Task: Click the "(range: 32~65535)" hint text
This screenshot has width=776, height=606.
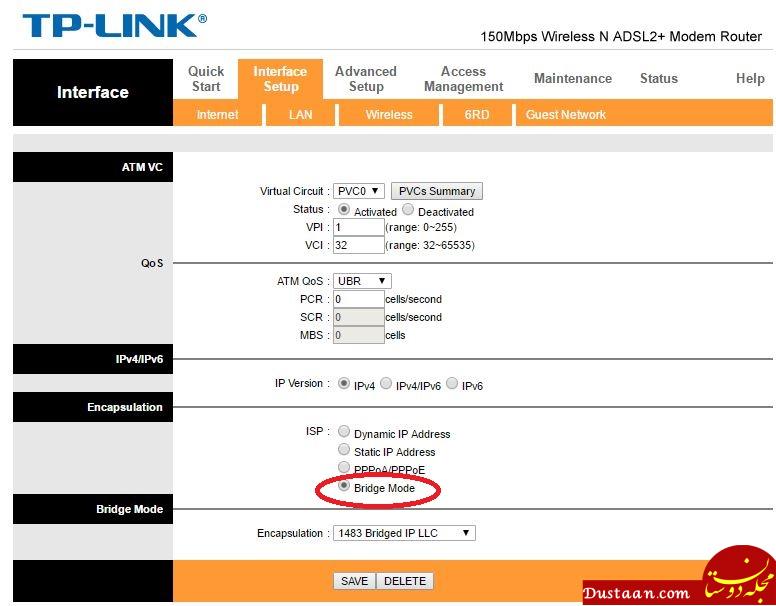Action: [430, 245]
